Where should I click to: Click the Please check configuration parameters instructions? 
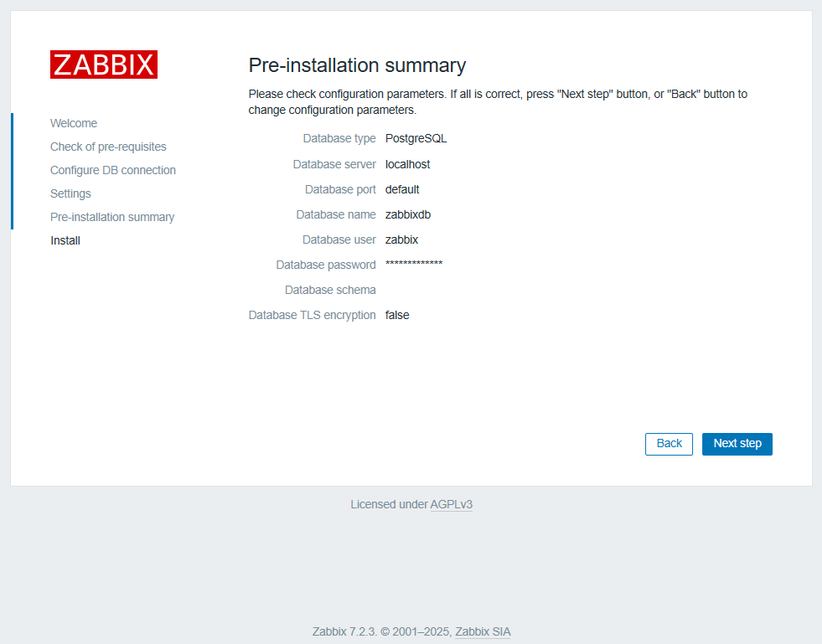(498, 102)
